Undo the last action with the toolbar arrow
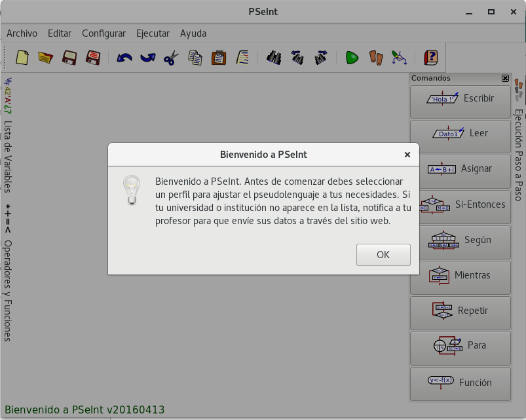This screenshot has height=420, width=526. 124,58
